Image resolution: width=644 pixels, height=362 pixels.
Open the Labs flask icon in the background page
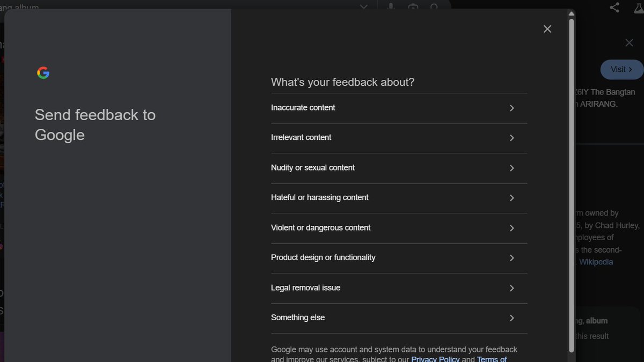(638, 7)
